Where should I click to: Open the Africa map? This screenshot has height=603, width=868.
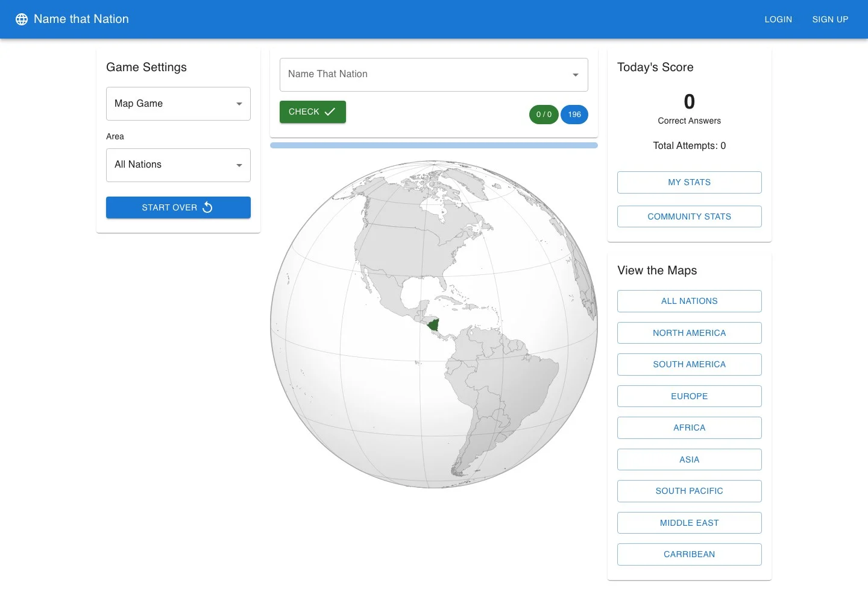pos(690,428)
